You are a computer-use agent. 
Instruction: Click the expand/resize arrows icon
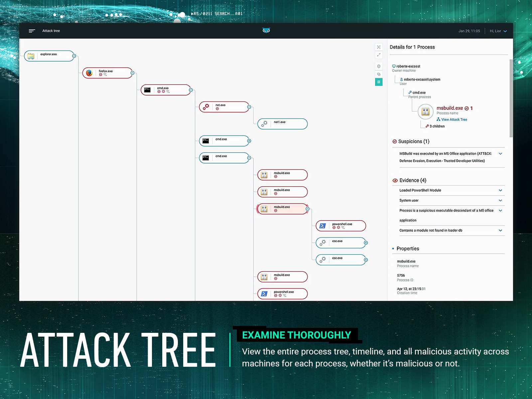click(379, 55)
